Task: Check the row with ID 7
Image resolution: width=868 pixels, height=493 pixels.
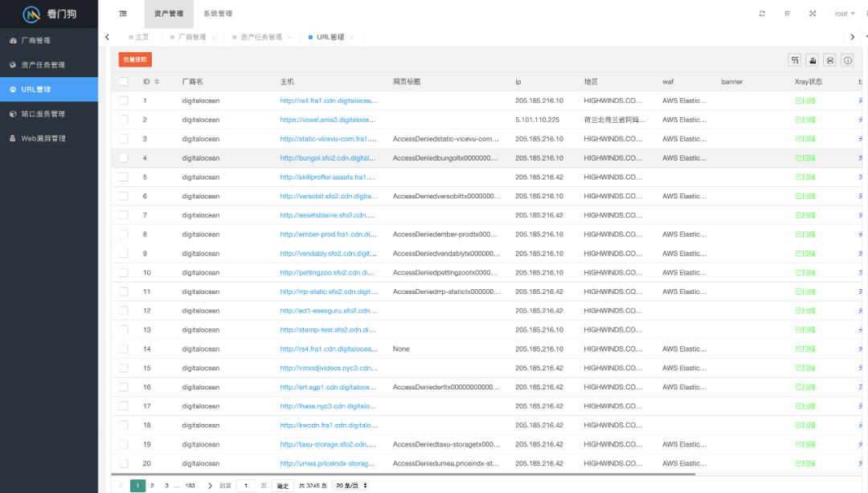Action: coord(124,215)
